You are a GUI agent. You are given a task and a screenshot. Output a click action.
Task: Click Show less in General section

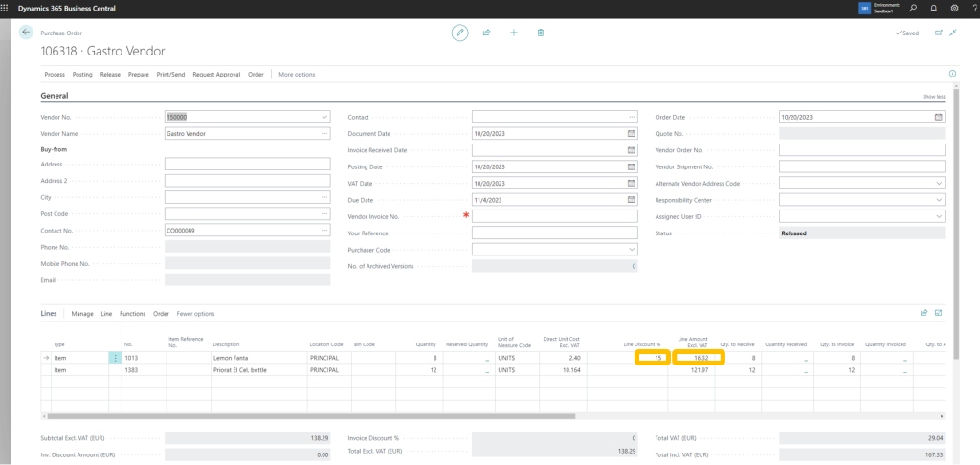(x=934, y=97)
